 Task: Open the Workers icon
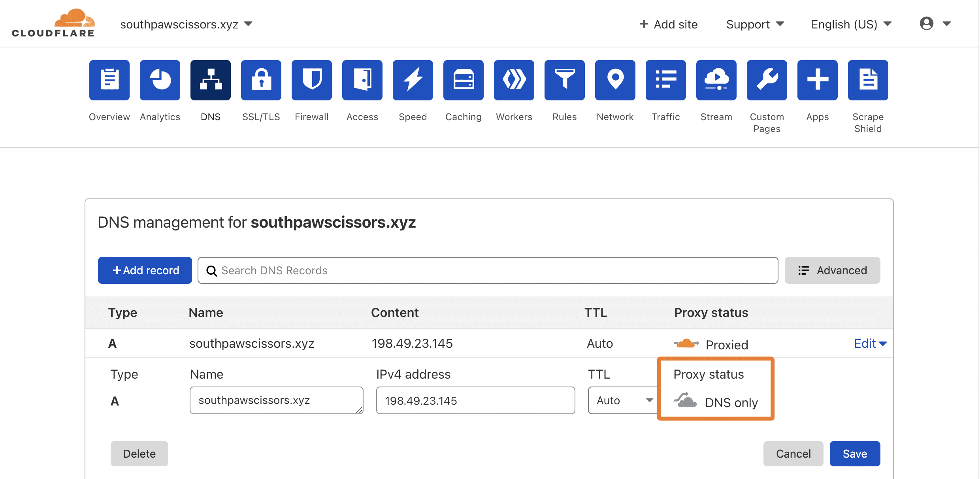coord(514,80)
